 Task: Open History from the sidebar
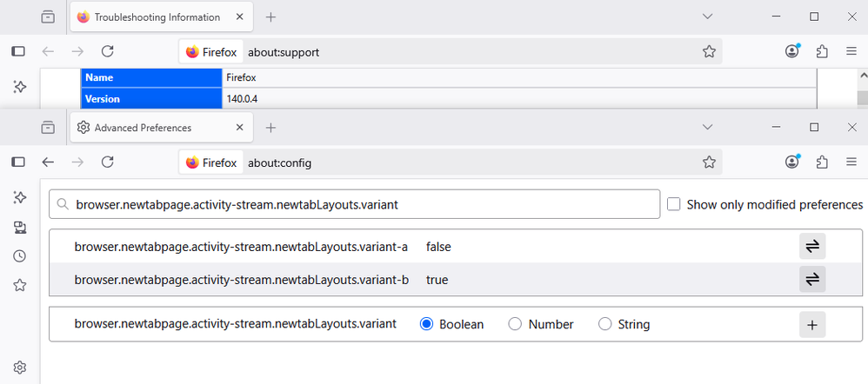pos(19,256)
